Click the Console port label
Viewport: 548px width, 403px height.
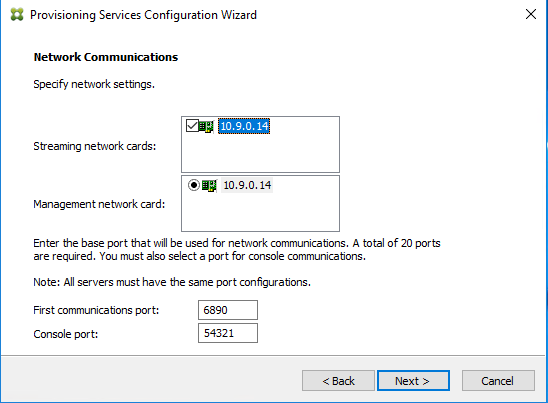(x=66, y=334)
